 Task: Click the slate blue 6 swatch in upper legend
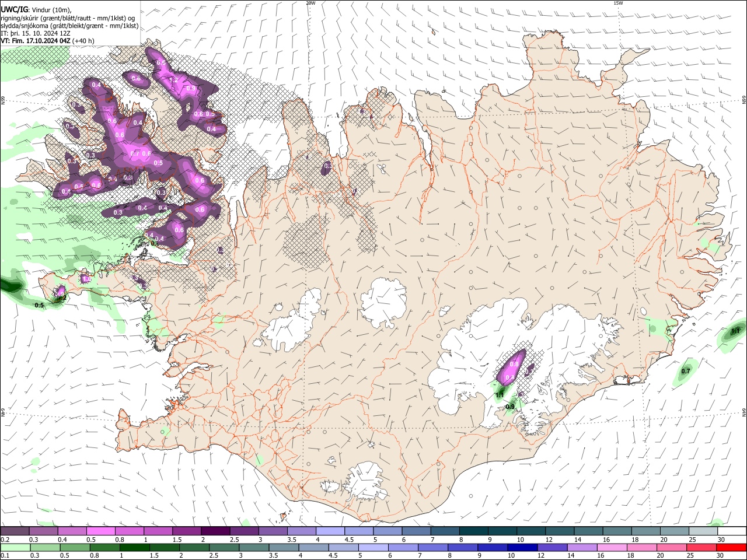[417, 531]
